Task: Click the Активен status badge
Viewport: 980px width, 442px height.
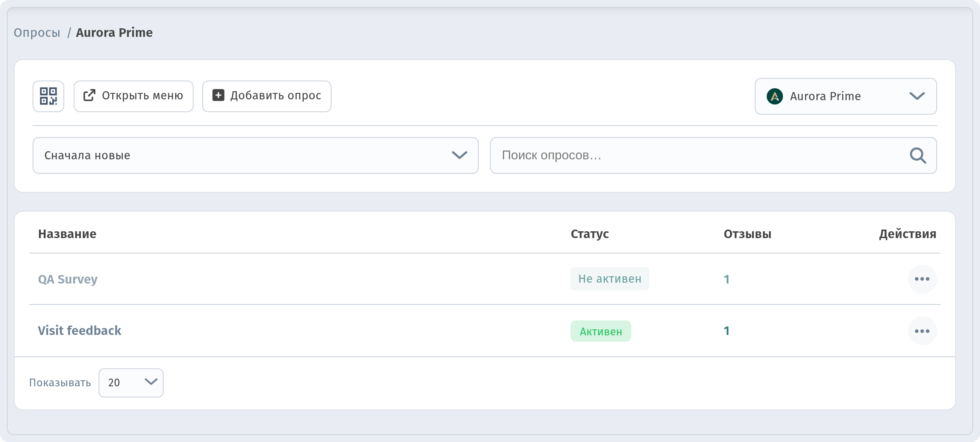Action: click(x=601, y=331)
